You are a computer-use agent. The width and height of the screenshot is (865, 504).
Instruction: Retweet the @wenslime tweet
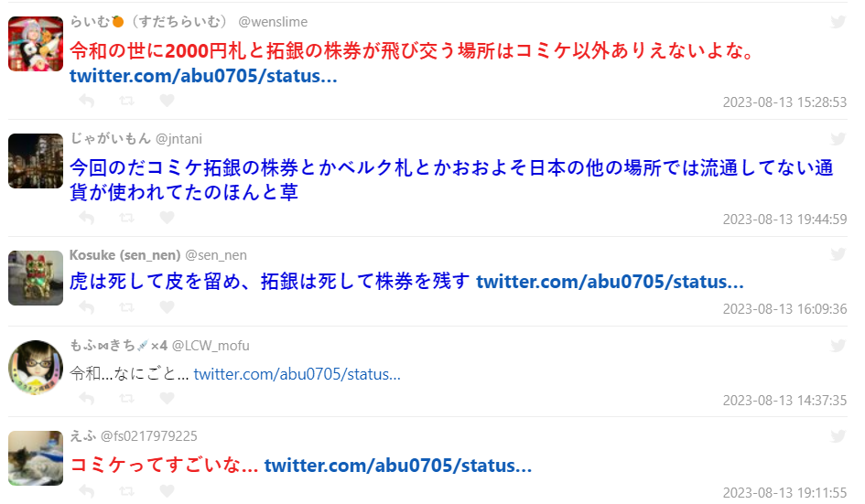(x=127, y=101)
